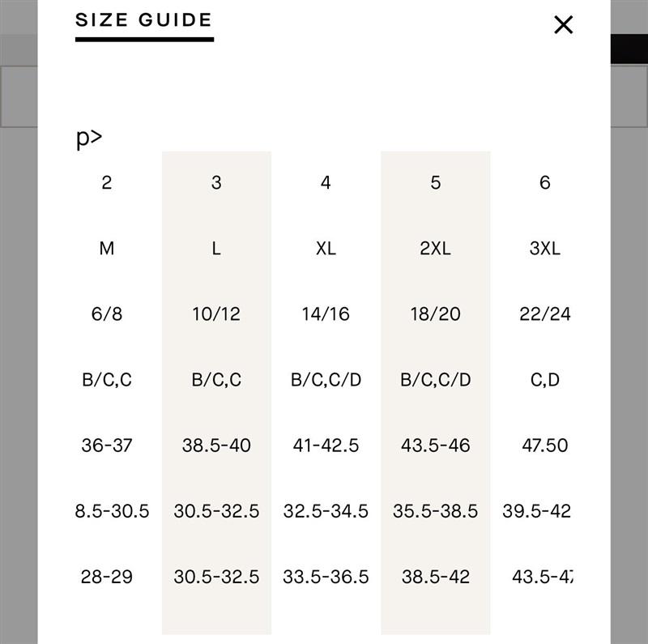Click the XL size label
648x644 pixels.
pos(326,249)
